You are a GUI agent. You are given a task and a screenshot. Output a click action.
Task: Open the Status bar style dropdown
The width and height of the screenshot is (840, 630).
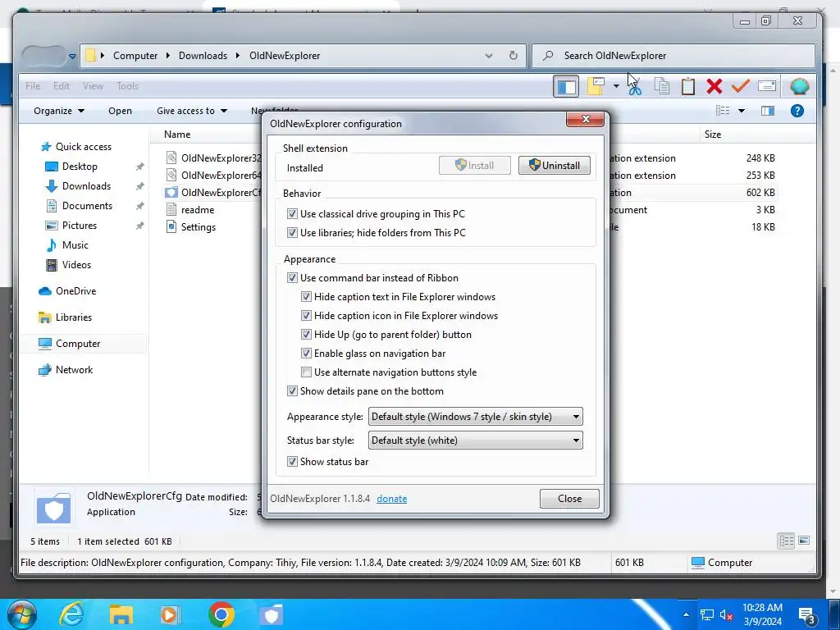(475, 441)
